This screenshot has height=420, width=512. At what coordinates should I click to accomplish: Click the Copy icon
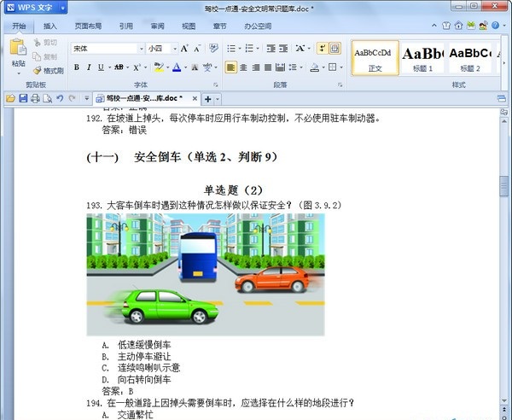(37, 56)
